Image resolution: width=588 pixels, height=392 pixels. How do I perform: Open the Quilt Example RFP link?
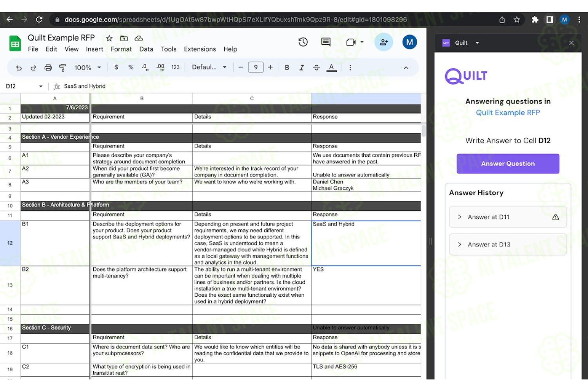click(x=508, y=113)
